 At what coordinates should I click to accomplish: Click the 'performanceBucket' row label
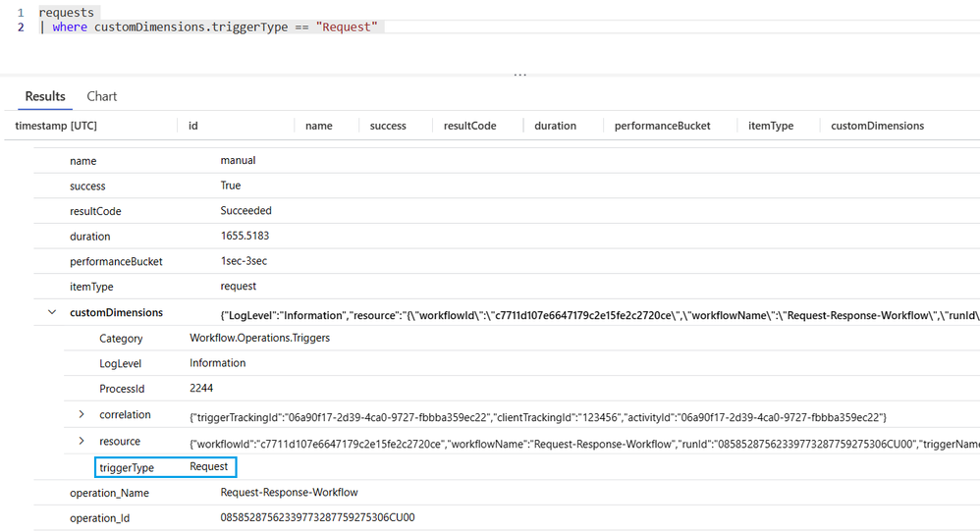coord(116,262)
